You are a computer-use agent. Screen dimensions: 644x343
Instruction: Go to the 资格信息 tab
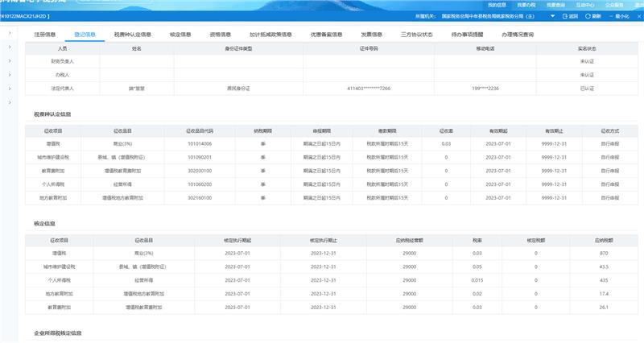tap(221, 35)
